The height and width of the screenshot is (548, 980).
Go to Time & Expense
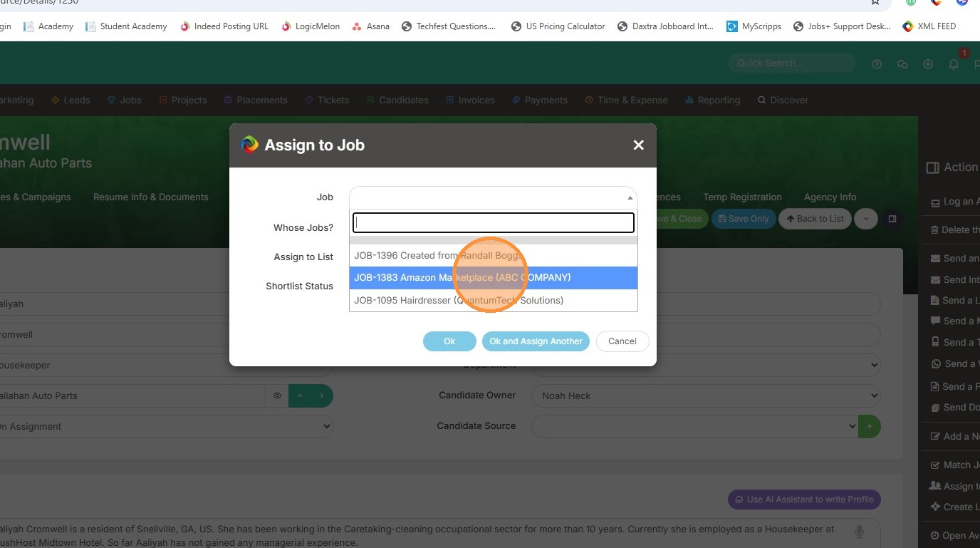[x=626, y=100]
